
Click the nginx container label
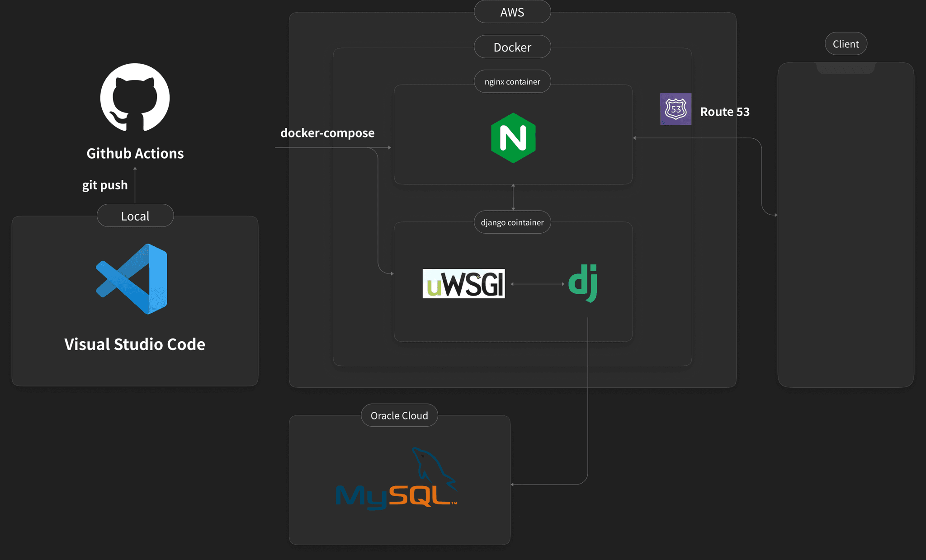(512, 81)
